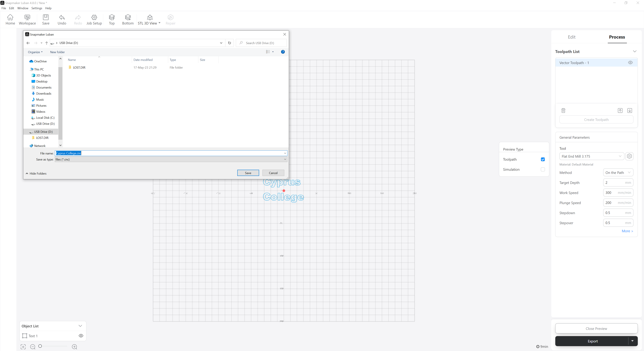Delete toolpath with trash icon

click(x=563, y=111)
